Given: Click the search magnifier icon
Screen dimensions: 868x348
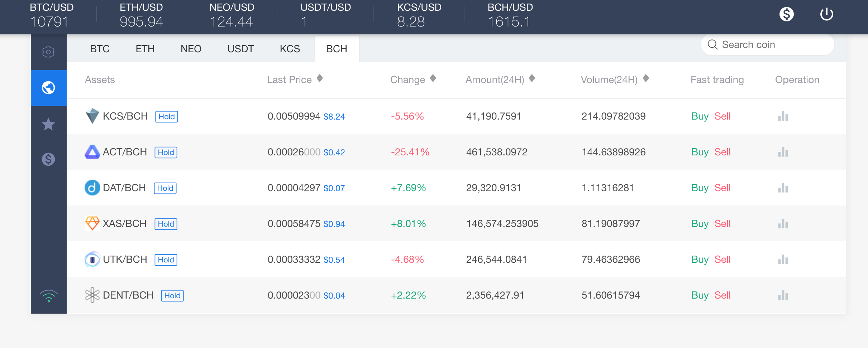Looking at the screenshot, I should [x=712, y=45].
